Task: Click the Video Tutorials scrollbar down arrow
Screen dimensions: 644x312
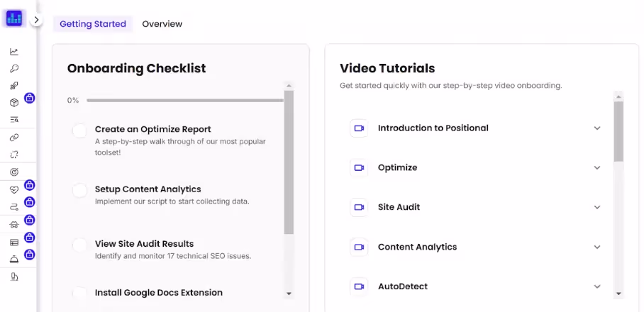Action: 618,294
